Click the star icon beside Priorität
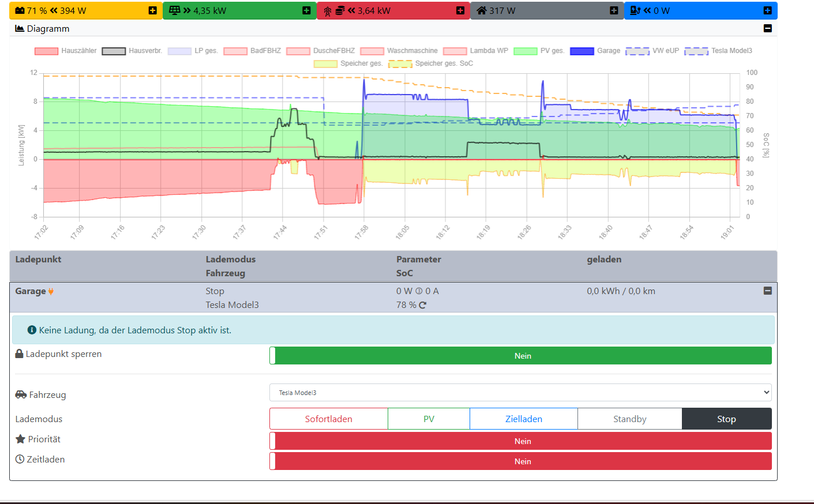Screen dimensions: 814x504 [x=20, y=439]
